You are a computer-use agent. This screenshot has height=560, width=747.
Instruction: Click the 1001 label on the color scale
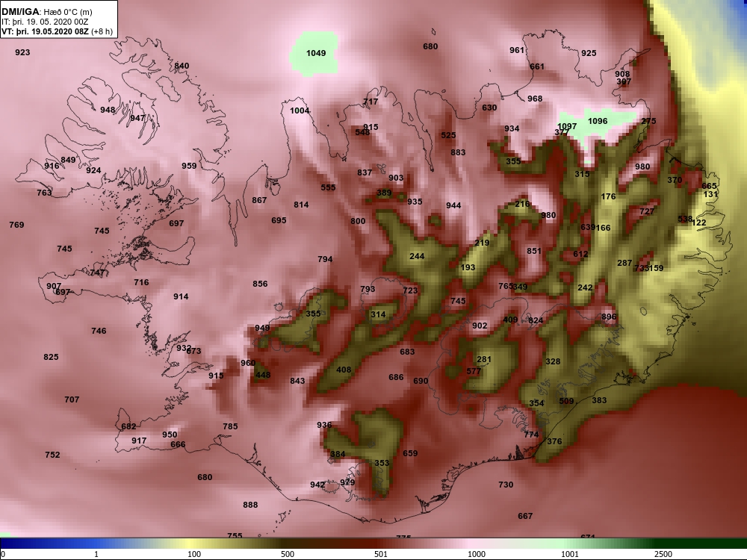pyautogui.click(x=570, y=554)
